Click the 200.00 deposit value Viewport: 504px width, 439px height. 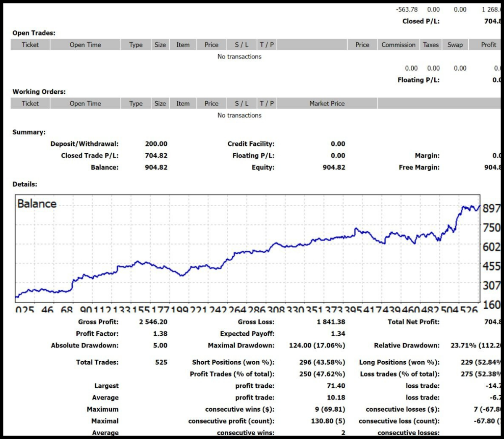[x=156, y=144]
